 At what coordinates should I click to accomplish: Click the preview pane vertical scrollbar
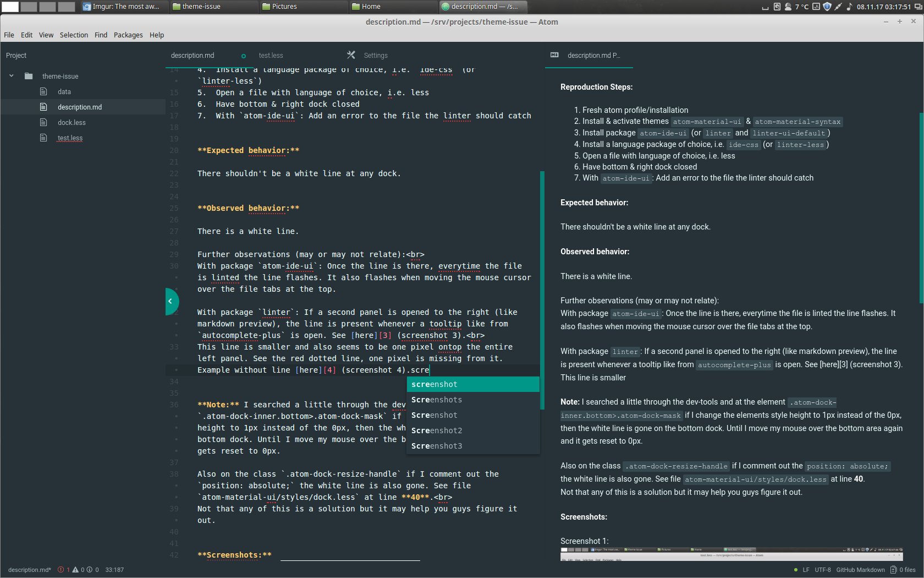coord(921,208)
